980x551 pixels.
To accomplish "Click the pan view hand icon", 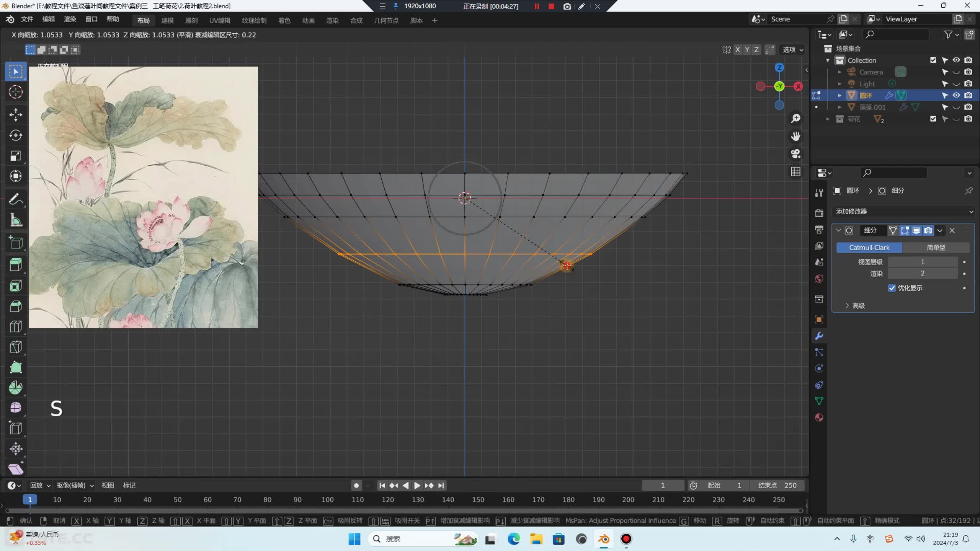I will point(795,136).
